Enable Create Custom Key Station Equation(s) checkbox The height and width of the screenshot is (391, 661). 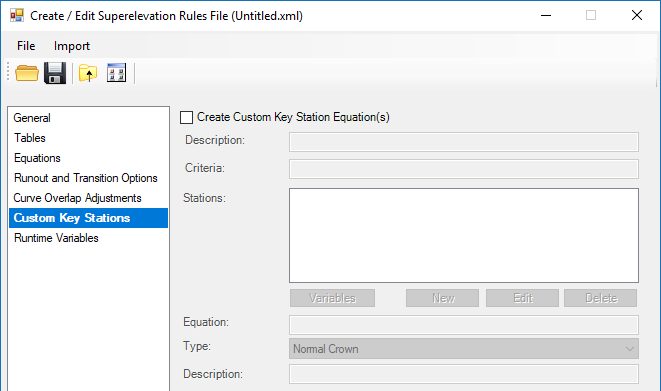click(x=186, y=117)
